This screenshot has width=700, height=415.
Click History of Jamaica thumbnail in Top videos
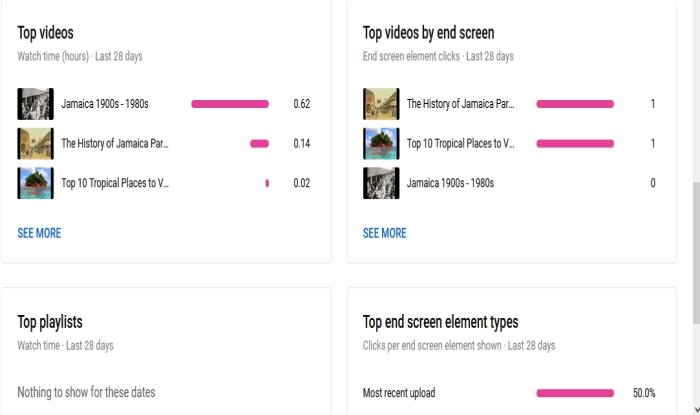coord(35,143)
